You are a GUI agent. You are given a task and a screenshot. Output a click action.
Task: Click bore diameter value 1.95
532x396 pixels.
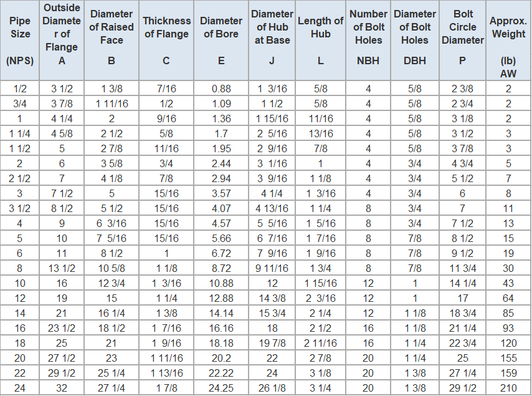221,148
